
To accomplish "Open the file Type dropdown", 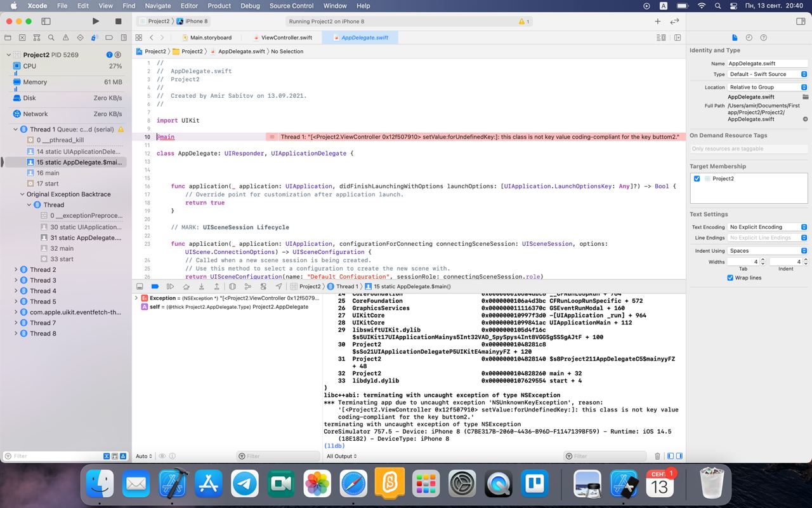I will (768, 74).
